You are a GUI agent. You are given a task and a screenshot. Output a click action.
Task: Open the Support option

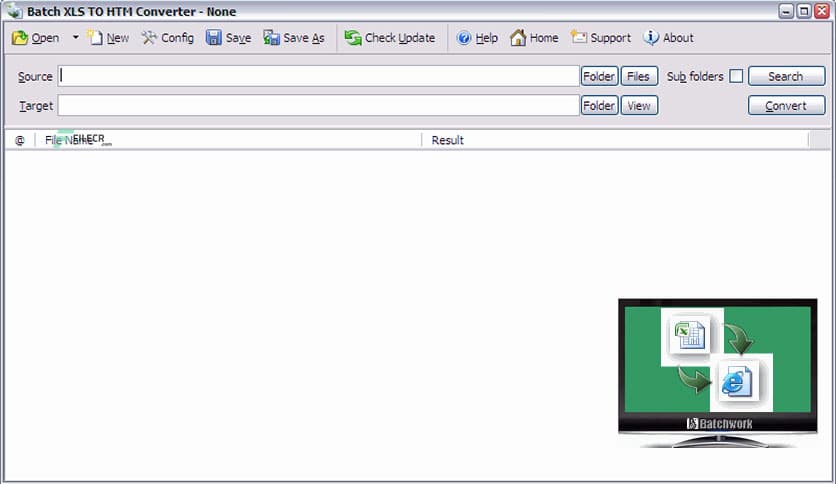[601, 38]
